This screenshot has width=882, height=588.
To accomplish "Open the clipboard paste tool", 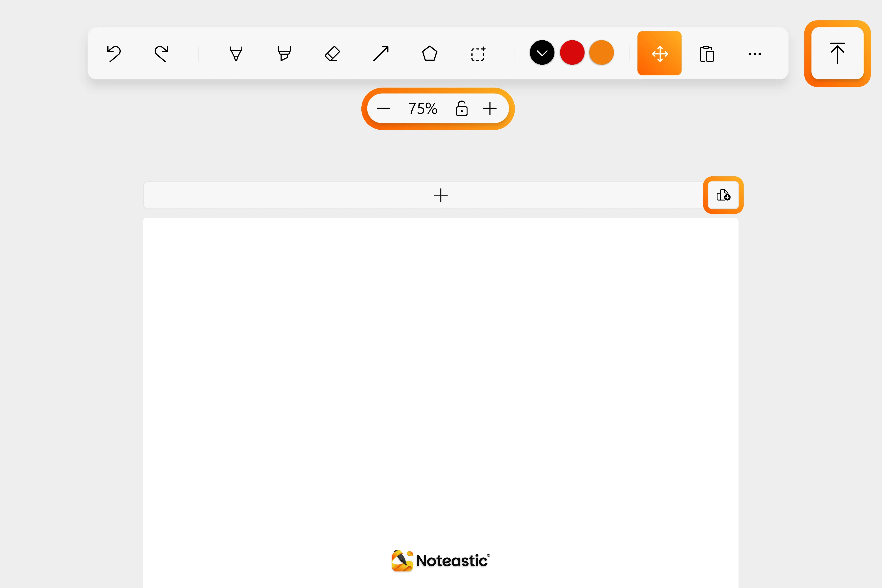I will point(707,53).
